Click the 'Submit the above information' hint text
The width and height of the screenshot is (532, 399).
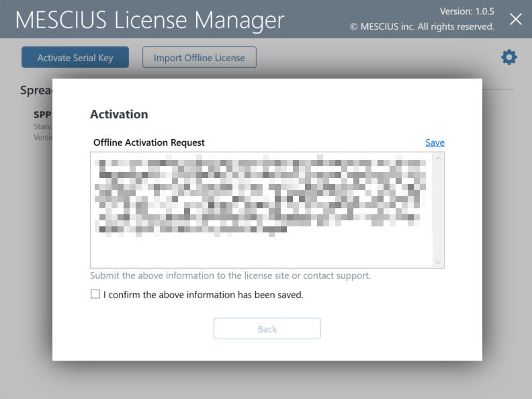point(230,275)
